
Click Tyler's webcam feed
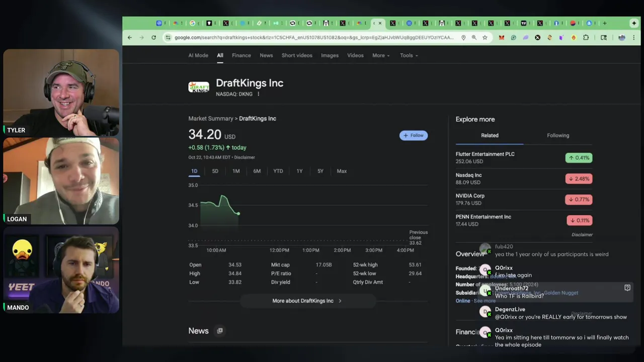tap(61, 93)
